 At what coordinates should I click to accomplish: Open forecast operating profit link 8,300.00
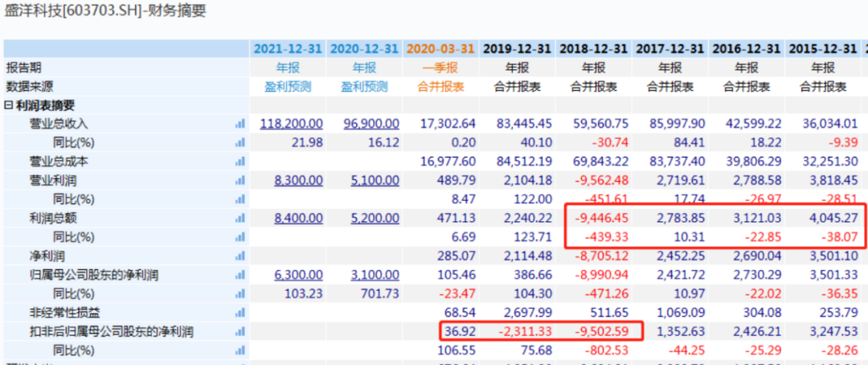(x=299, y=181)
